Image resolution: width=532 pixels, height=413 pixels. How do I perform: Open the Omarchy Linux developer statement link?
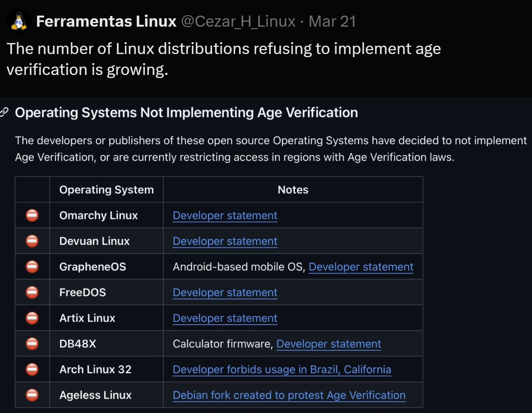coord(225,215)
